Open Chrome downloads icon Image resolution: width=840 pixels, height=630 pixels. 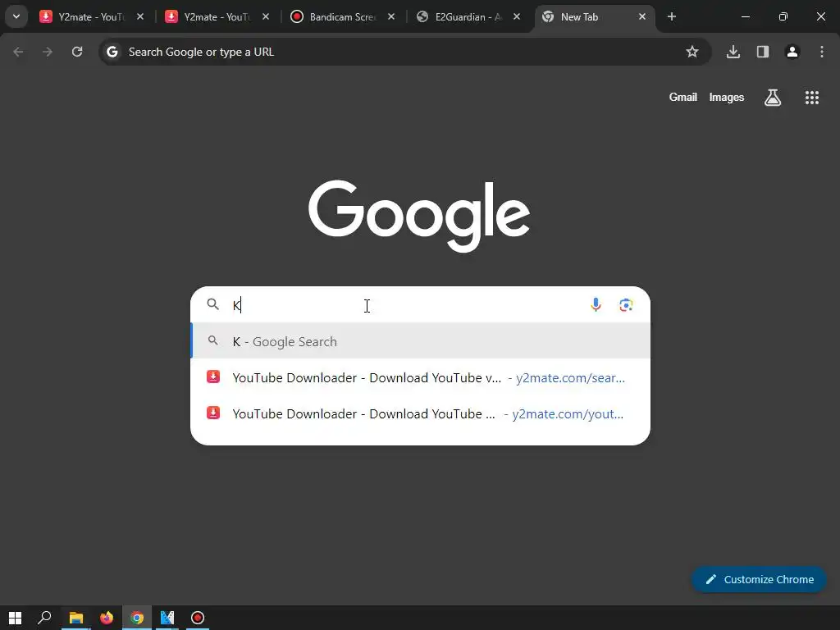pos(733,52)
